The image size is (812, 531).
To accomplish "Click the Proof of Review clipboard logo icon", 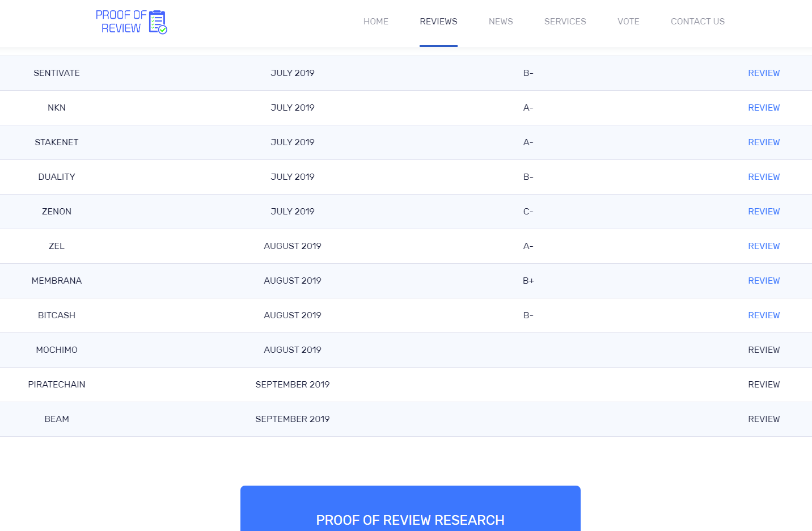I will point(158,22).
